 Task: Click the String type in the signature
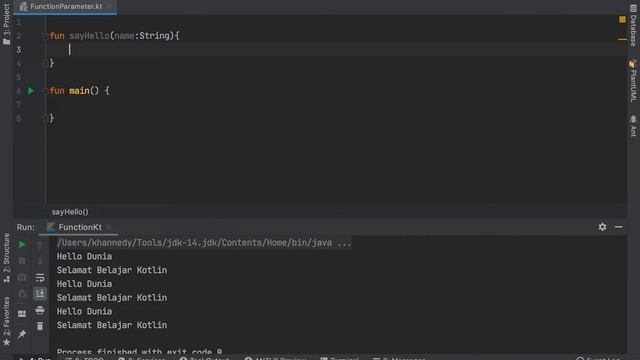click(x=154, y=36)
